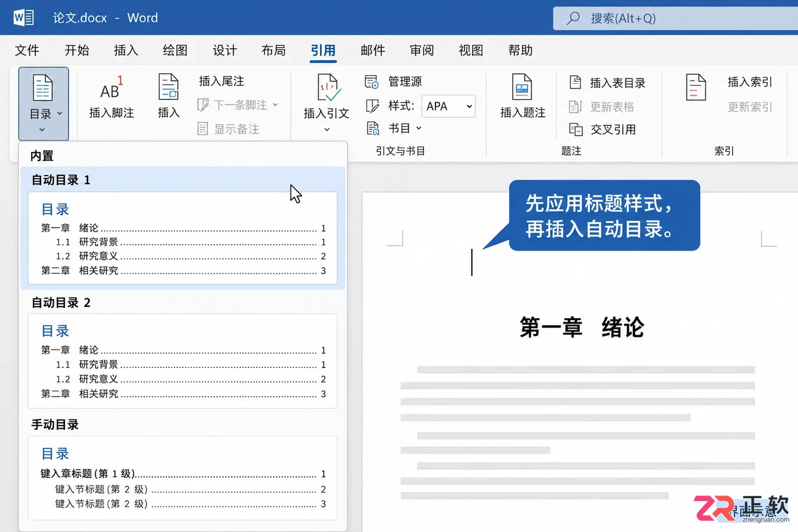The image size is (798, 532).
Task: Expand the 书目 dropdown arrow
Action: point(418,129)
